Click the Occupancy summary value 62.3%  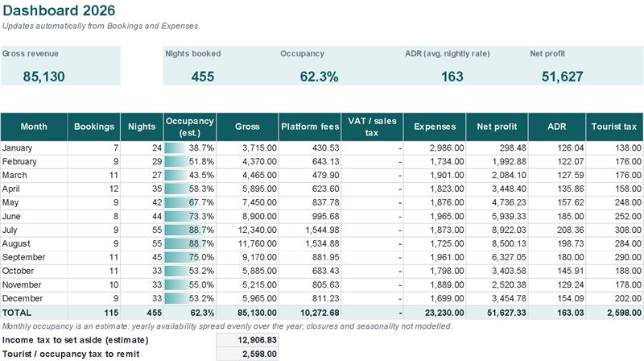319,77
